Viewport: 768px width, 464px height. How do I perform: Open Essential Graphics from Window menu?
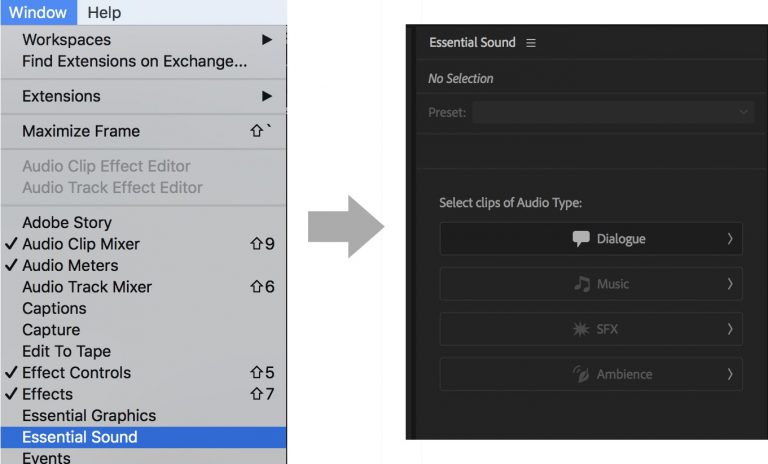(x=89, y=415)
